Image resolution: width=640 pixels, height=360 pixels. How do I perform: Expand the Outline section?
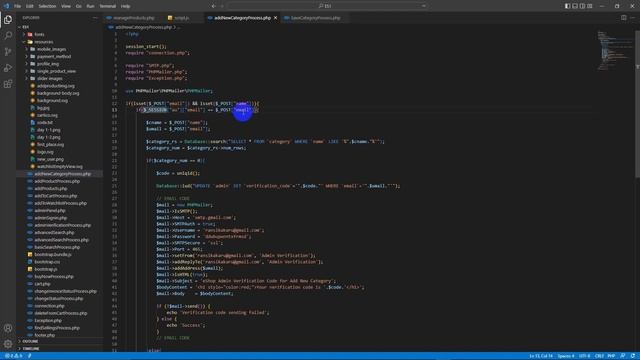point(30,341)
